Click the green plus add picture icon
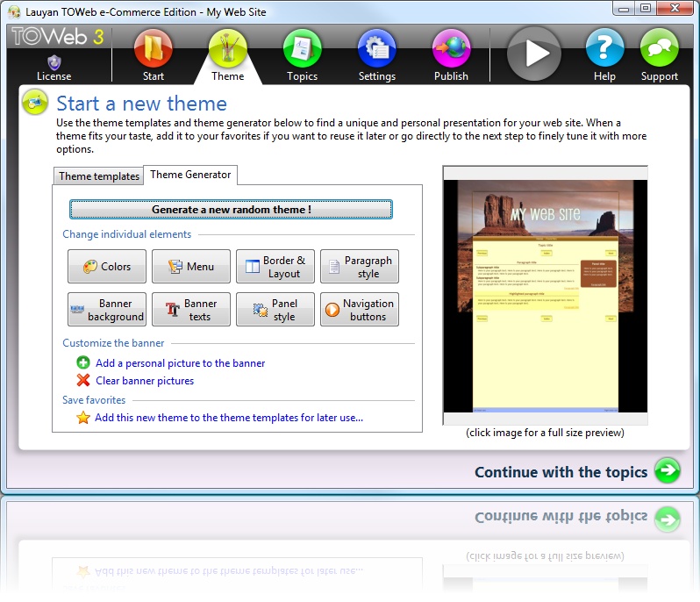Screen dimensions: 700x602 (83, 362)
